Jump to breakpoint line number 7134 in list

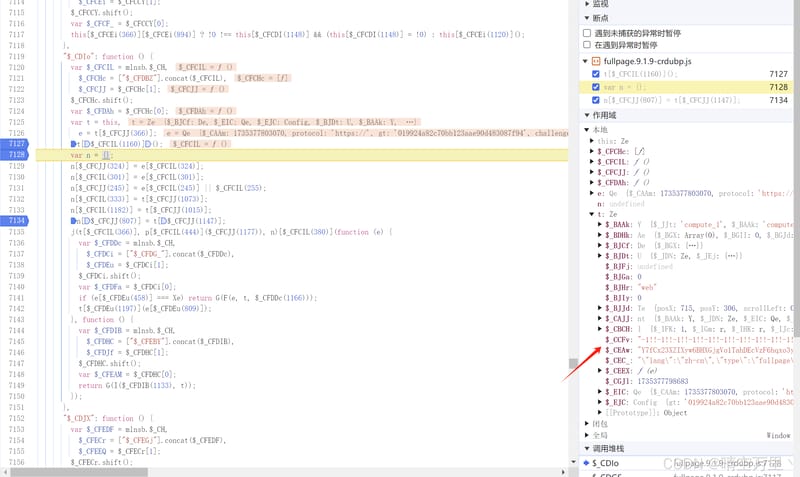tap(779, 100)
